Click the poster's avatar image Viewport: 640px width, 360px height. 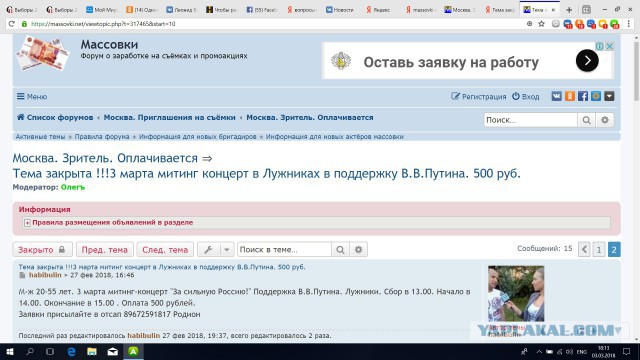click(x=516, y=293)
